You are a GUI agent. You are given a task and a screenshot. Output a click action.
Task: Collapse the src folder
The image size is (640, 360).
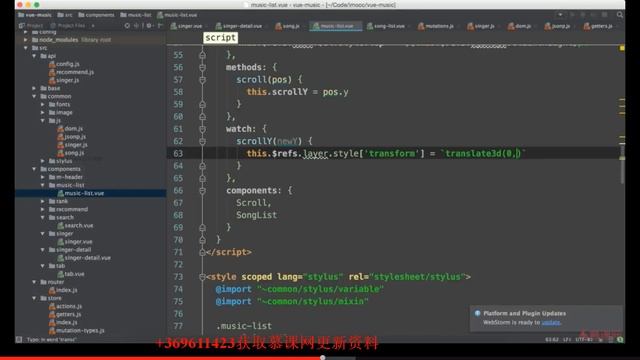[26, 48]
